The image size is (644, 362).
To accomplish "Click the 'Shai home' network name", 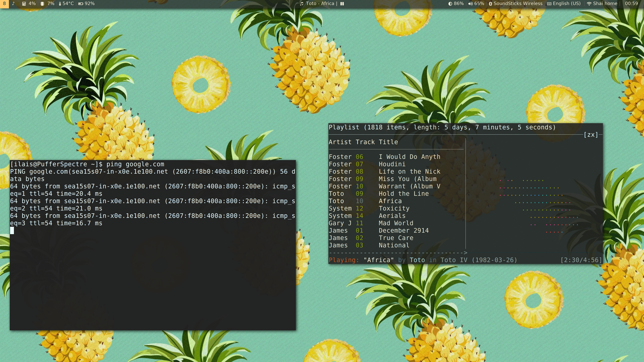I will [605, 4].
